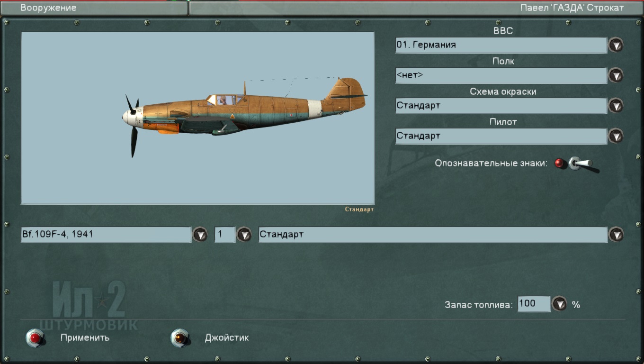Click the <нет> regiment field
The width and height of the screenshot is (644, 364).
(501, 75)
